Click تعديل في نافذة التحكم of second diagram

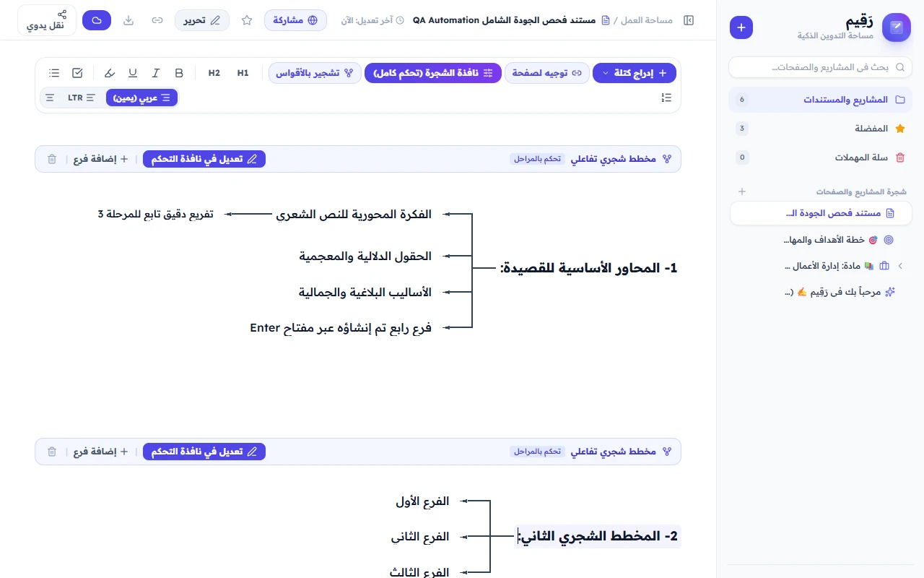pyautogui.click(x=204, y=452)
